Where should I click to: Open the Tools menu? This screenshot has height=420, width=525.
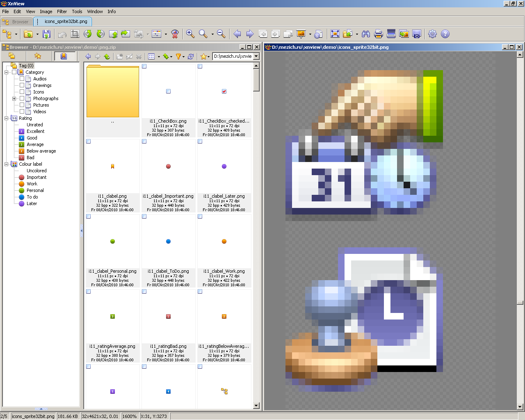pos(77,11)
